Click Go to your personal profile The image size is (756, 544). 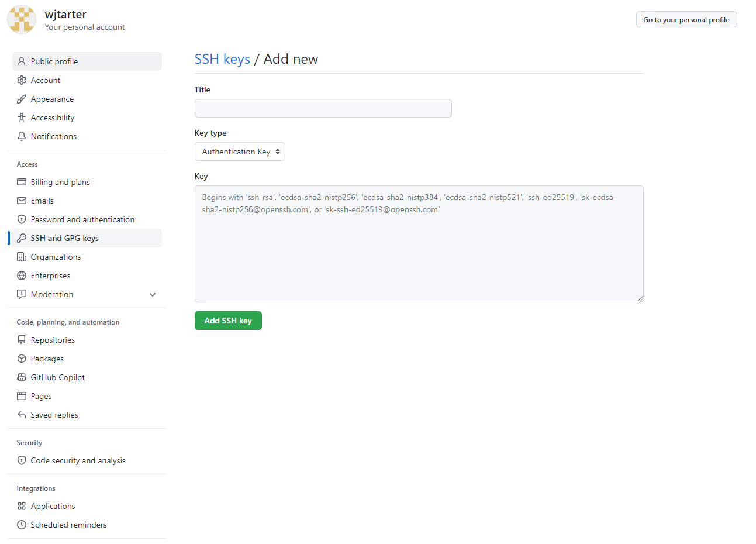pos(686,19)
